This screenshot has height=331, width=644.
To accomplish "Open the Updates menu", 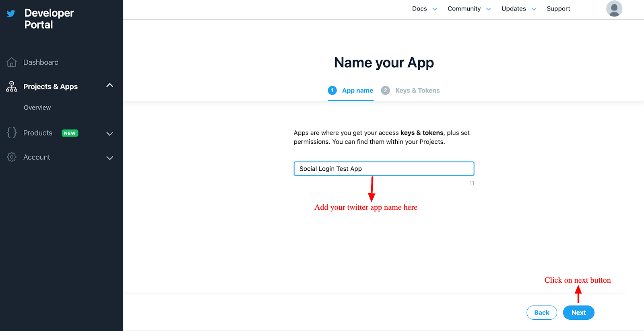I will [514, 8].
